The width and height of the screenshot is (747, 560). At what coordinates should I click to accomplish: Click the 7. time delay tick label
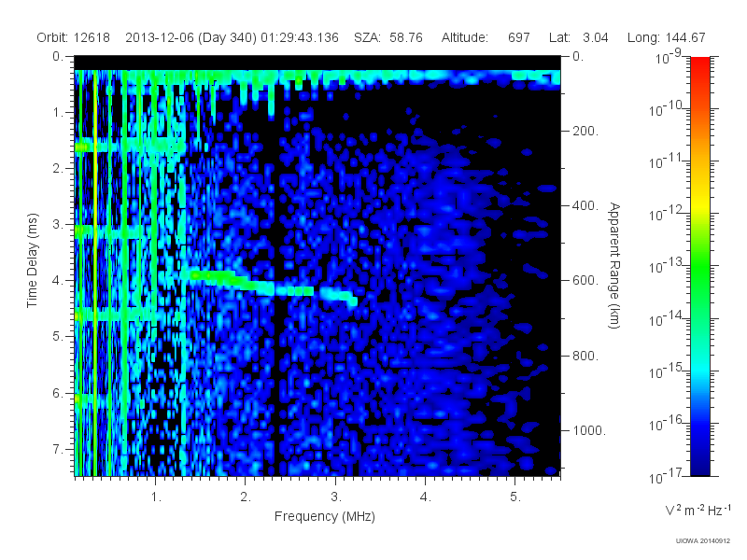[x=58, y=449]
